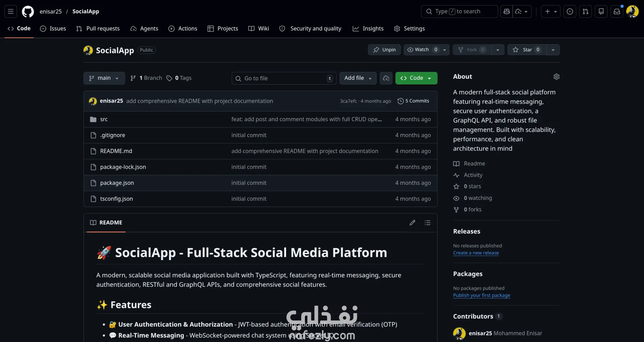
Task: Open the hamburger navigation menu
Action: click(x=11, y=11)
